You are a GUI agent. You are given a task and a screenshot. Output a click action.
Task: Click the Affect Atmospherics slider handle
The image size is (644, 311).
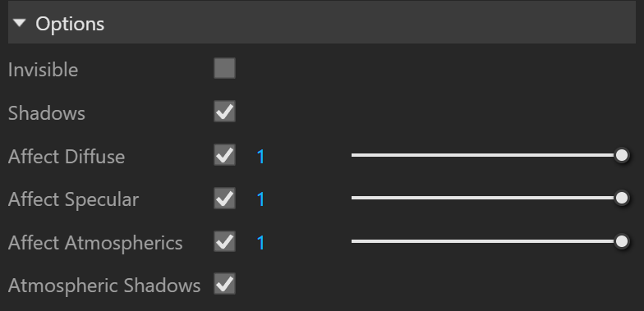click(623, 241)
